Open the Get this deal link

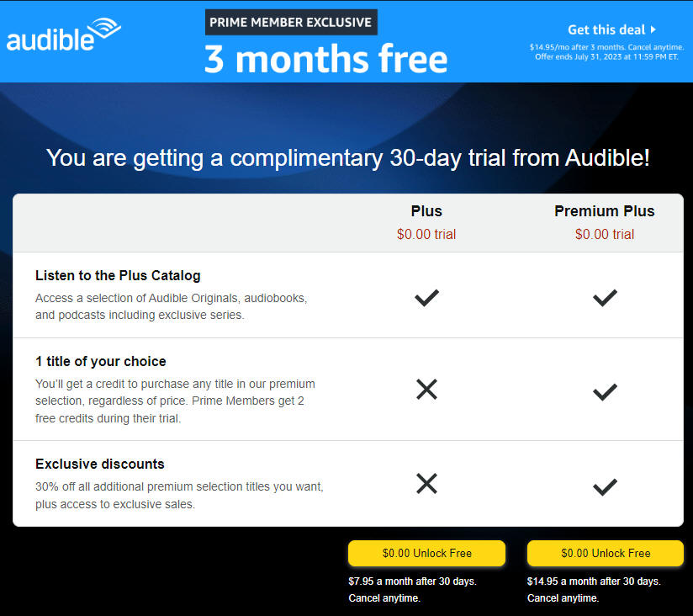coord(606,29)
